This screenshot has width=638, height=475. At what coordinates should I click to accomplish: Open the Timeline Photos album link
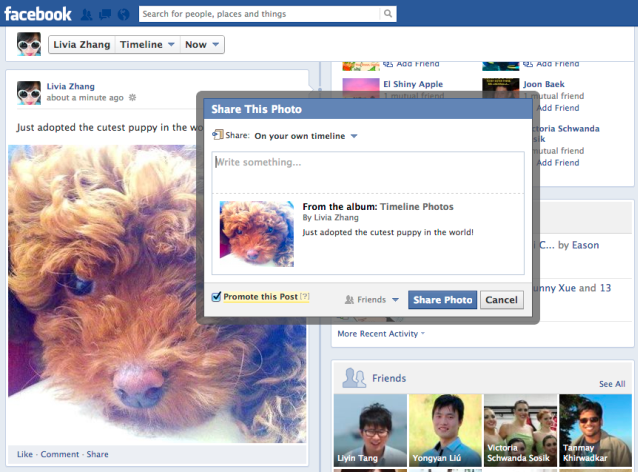click(416, 207)
